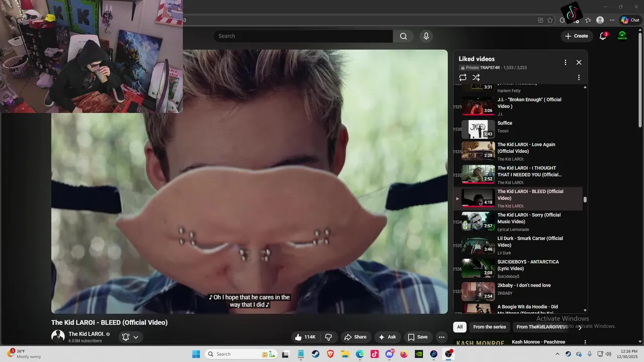Screen dimensions: 644x362
Task: Open the browser favorites list icon
Action: pos(588,20)
